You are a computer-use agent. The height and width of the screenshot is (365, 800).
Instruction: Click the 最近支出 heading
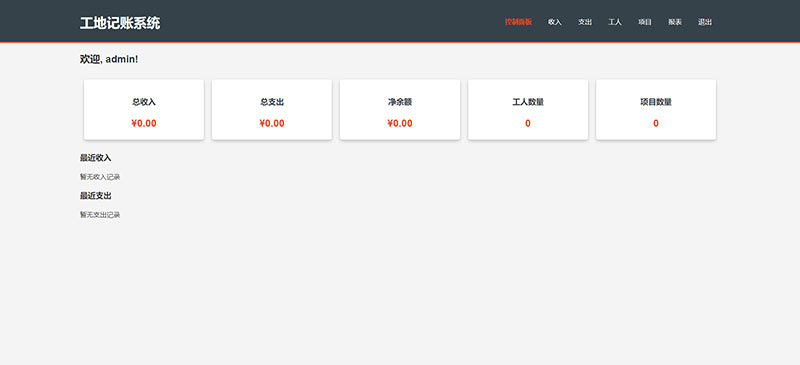(x=95, y=196)
